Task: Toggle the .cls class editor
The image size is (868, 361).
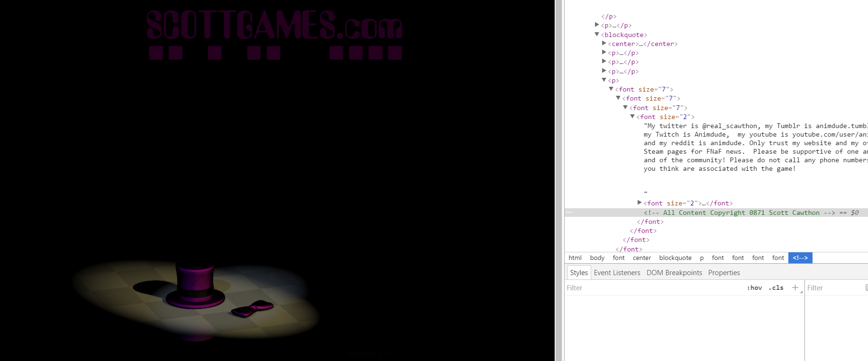Action: tap(776, 287)
